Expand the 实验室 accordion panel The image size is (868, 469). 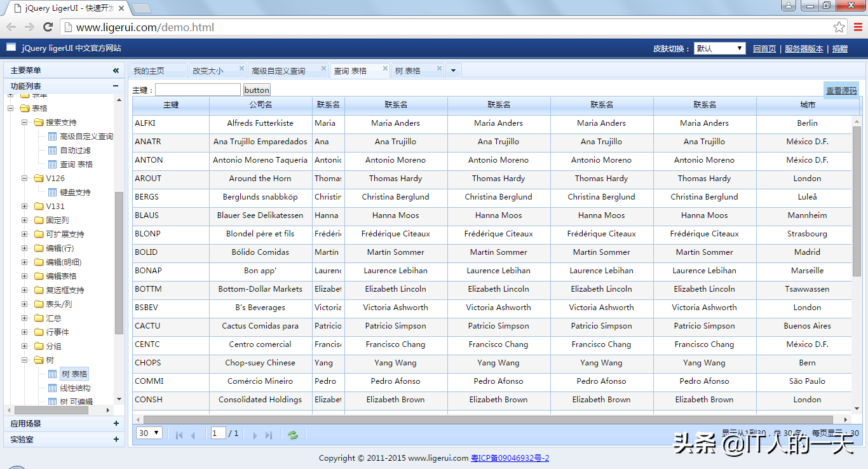point(116,439)
